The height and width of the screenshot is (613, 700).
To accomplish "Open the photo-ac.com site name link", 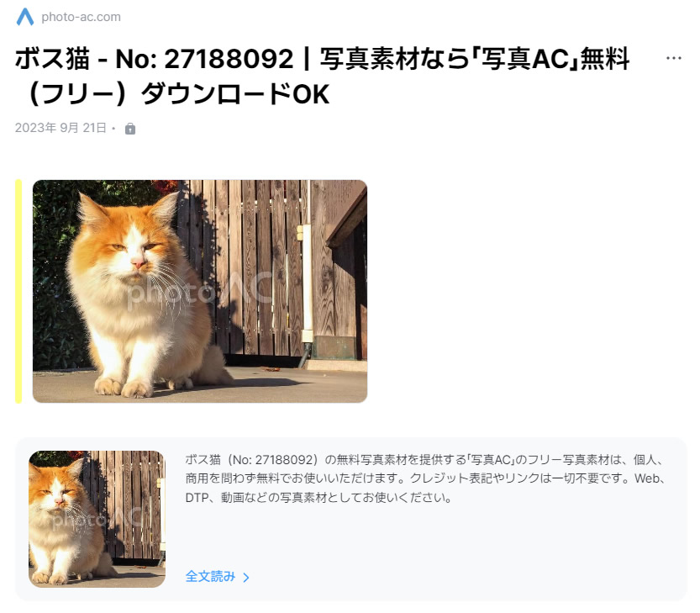I will 81,17.
